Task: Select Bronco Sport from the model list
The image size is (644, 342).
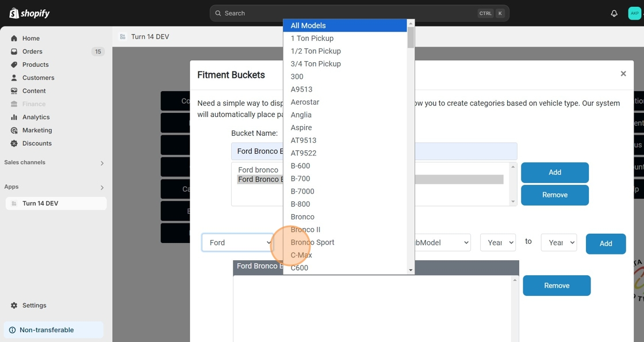Action: [x=345, y=242]
